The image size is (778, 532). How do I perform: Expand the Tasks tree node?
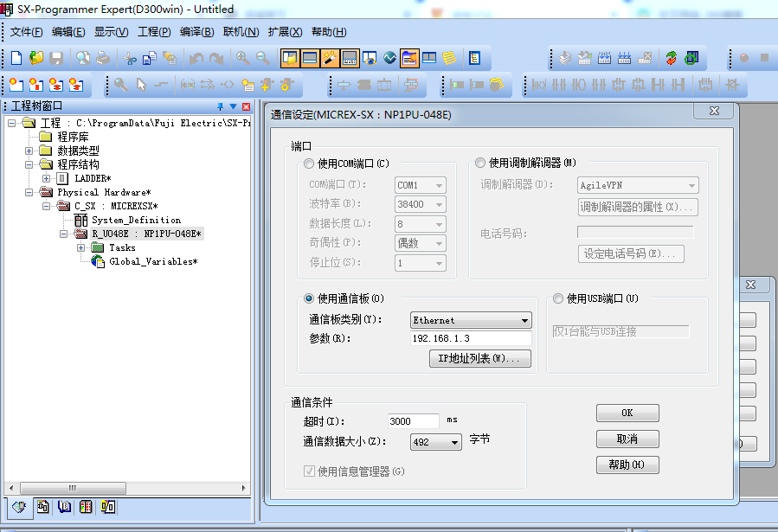coord(81,247)
